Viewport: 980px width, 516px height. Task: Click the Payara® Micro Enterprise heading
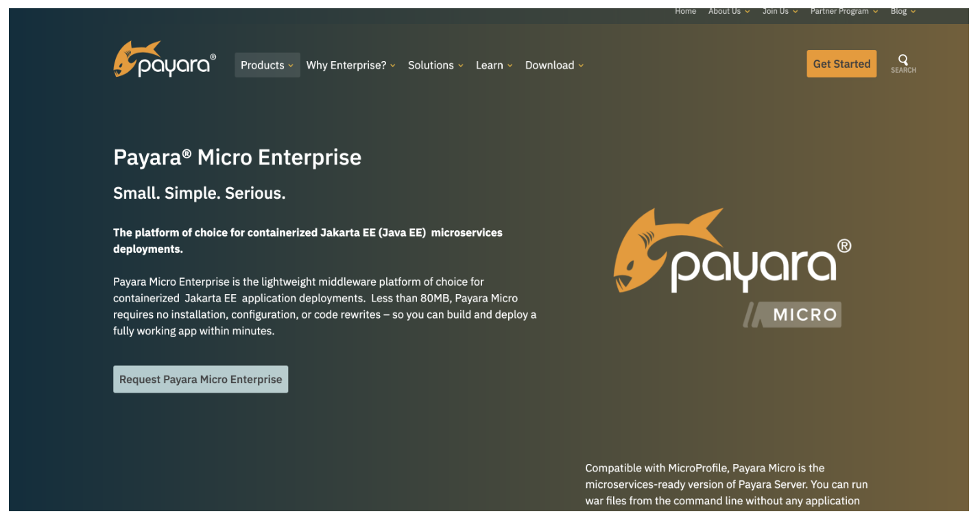click(237, 158)
